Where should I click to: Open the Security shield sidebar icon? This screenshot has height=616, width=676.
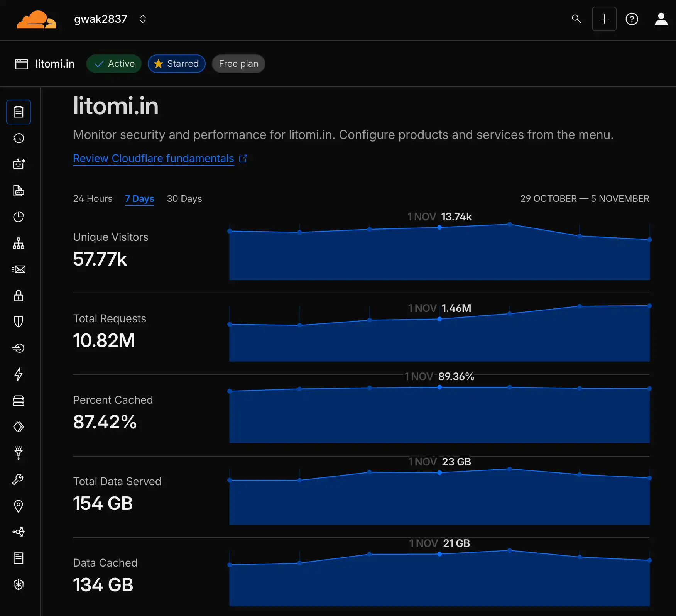19,322
